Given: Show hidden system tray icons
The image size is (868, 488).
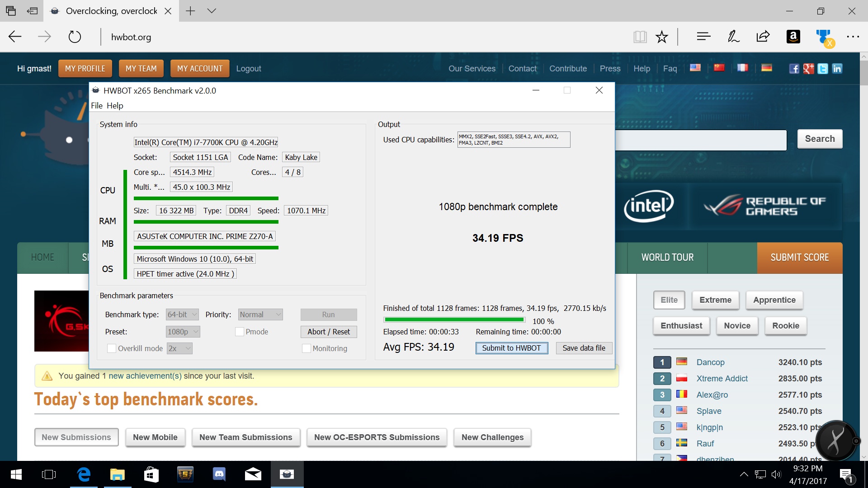Looking at the screenshot, I should pos(744,474).
